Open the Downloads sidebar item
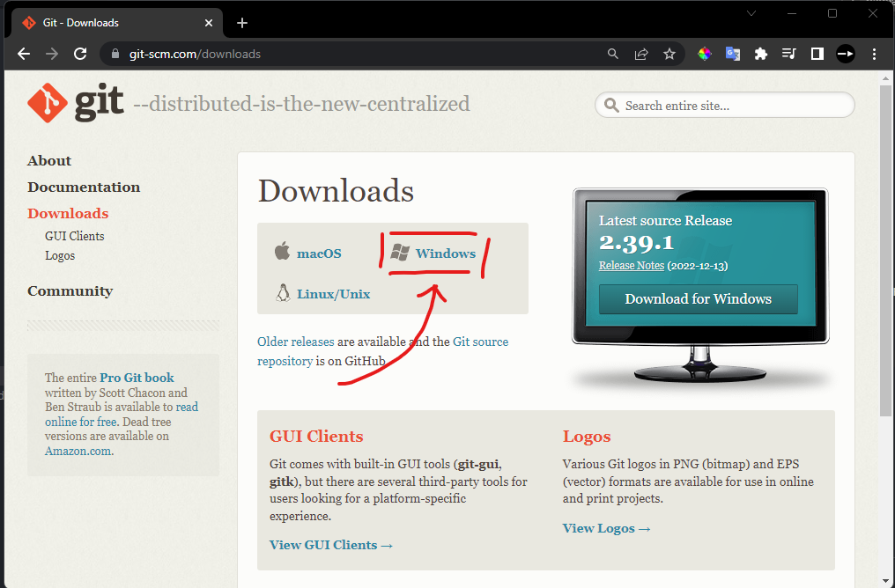Viewport: 895px width, 588px height. point(68,213)
